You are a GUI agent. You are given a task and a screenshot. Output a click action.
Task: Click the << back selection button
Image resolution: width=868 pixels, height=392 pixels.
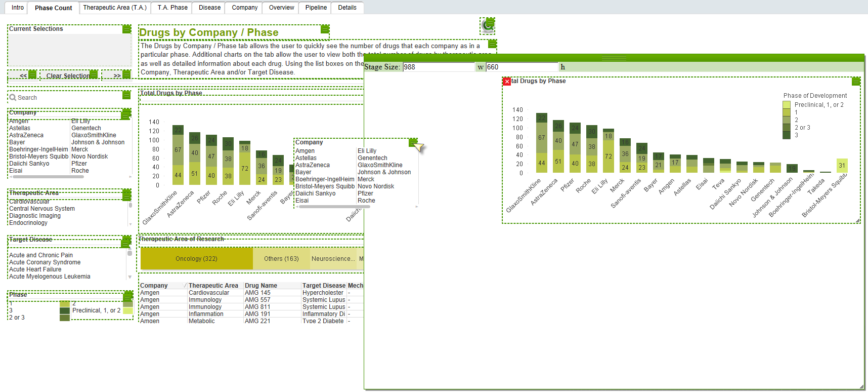coord(23,76)
